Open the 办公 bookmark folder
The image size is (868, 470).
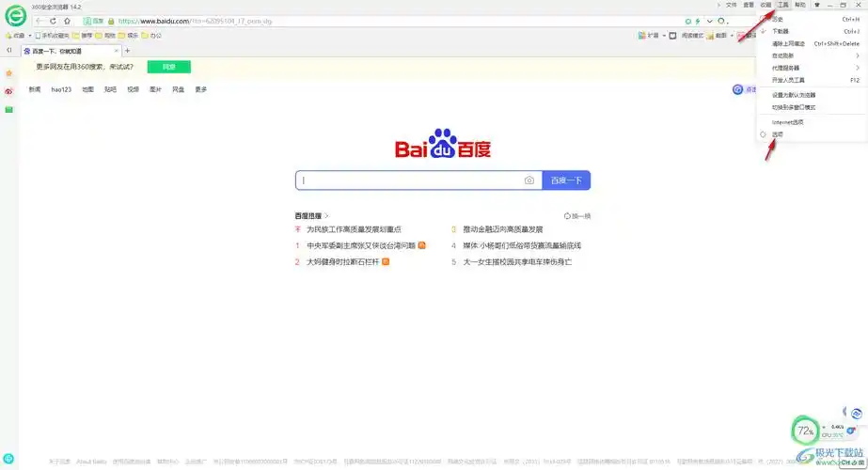151,36
